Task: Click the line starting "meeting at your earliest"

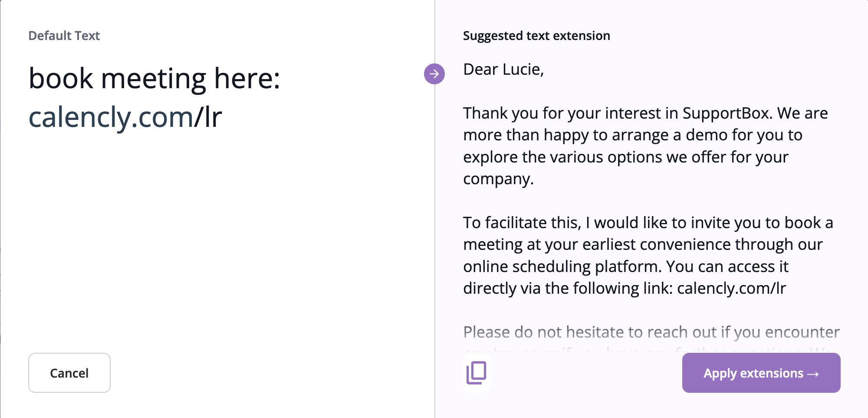Action: pos(642,245)
